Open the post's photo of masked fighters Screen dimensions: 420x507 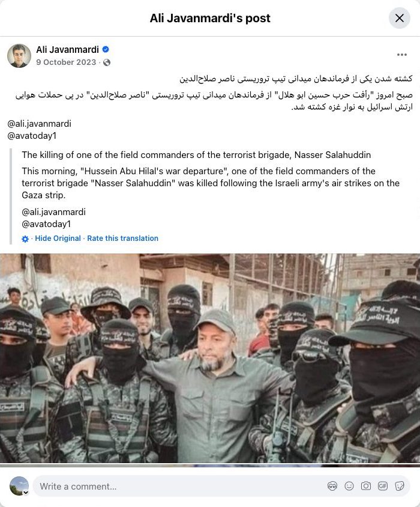point(210,358)
